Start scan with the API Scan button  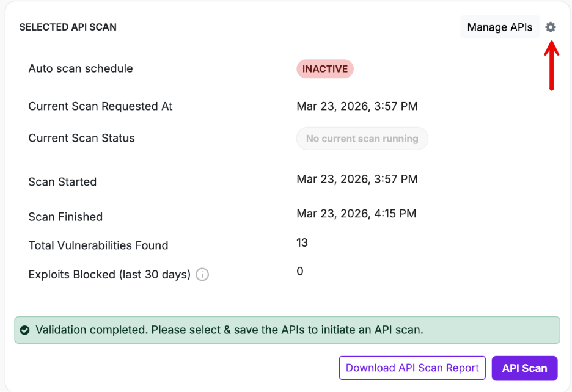[524, 368]
